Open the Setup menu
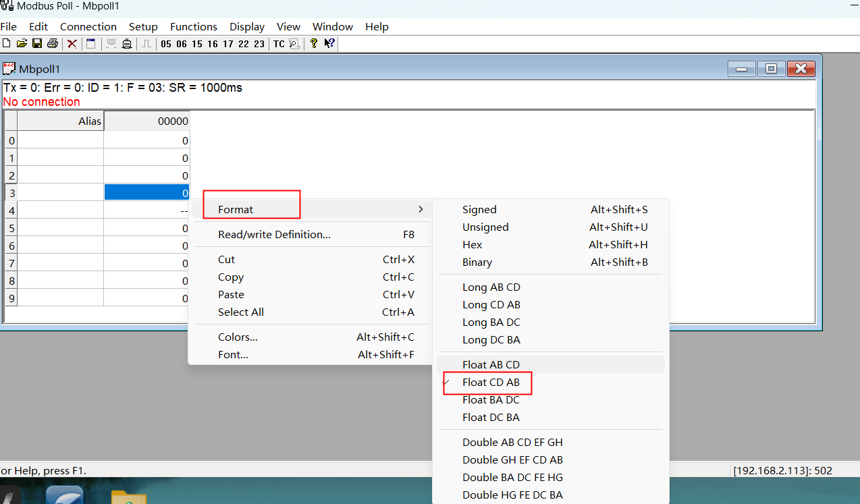This screenshot has height=504, width=860. click(x=143, y=27)
